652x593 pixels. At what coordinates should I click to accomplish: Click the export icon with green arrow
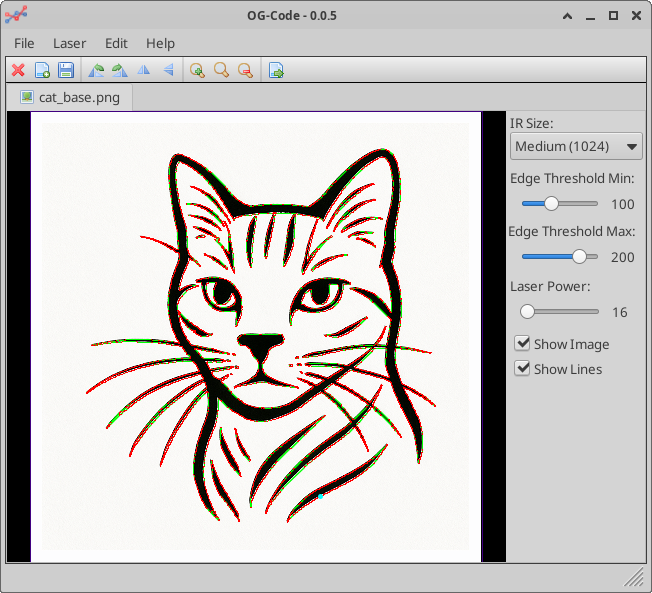pos(276,70)
